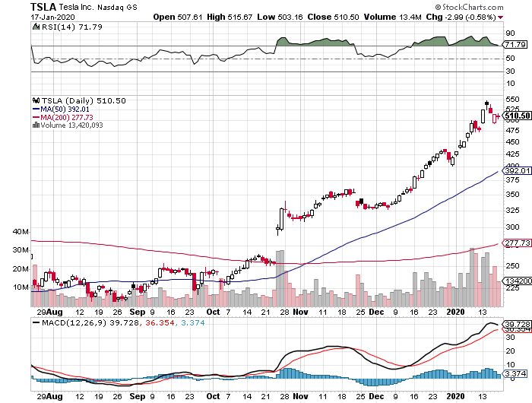The image size is (532, 403).
Task: Click the 2020 label on MACD axis
Action: (455, 396)
